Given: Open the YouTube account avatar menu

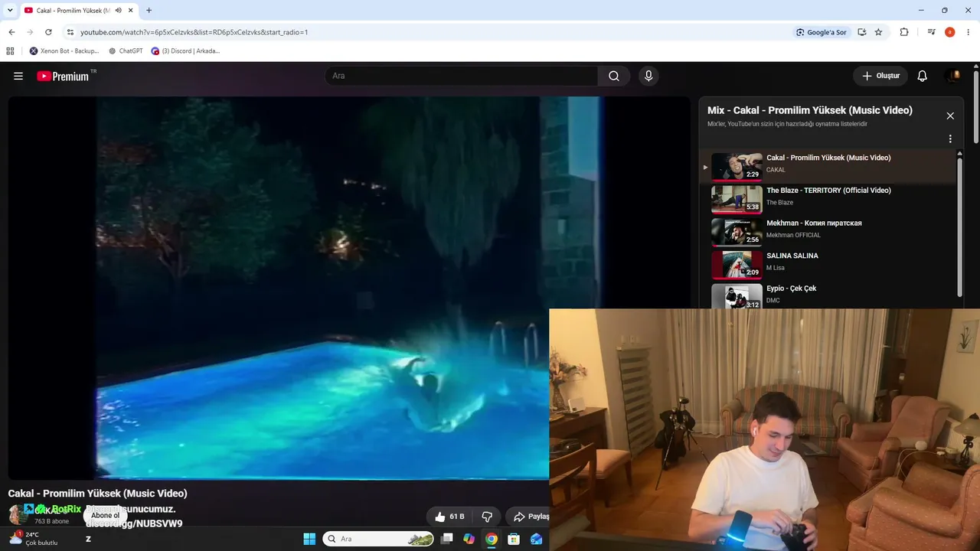Looking at the screenshot, I should coord(953,76).
